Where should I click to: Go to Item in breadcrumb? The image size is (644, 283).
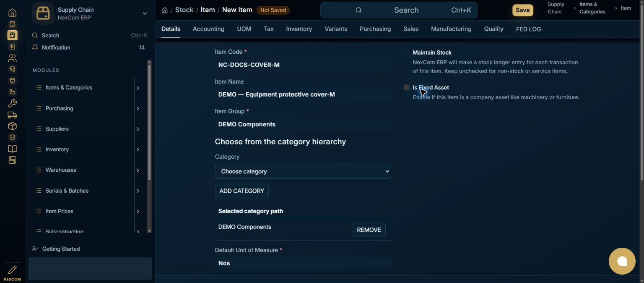click(208, 10)
